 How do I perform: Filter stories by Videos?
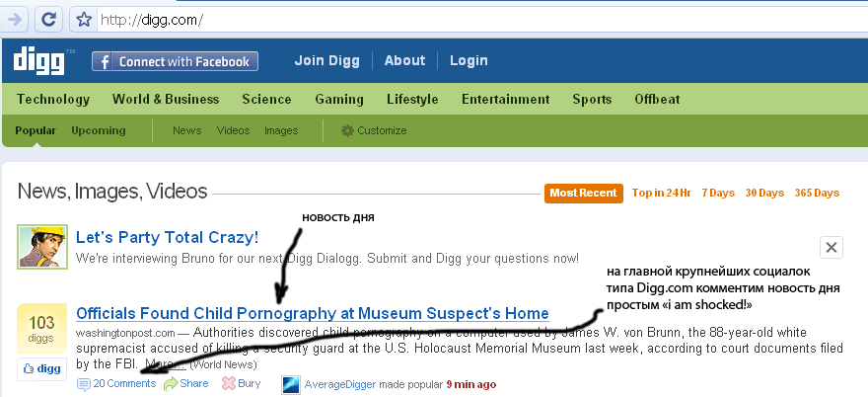(233, 130)
